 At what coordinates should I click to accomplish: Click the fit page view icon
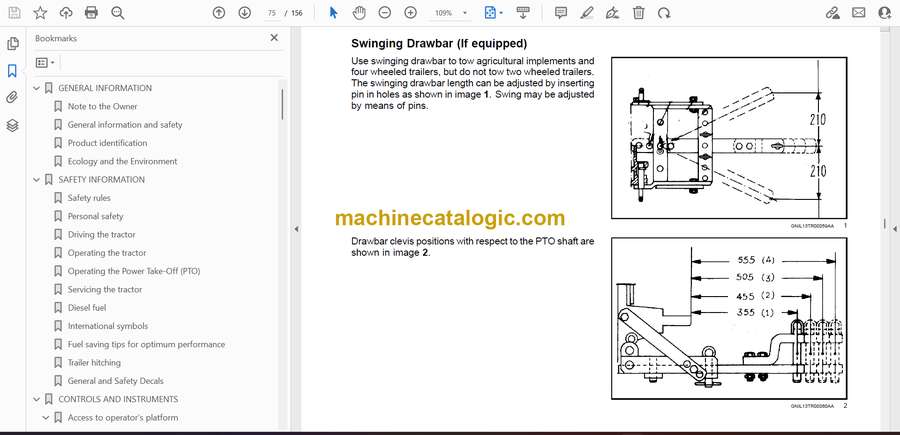click(490, 13)
